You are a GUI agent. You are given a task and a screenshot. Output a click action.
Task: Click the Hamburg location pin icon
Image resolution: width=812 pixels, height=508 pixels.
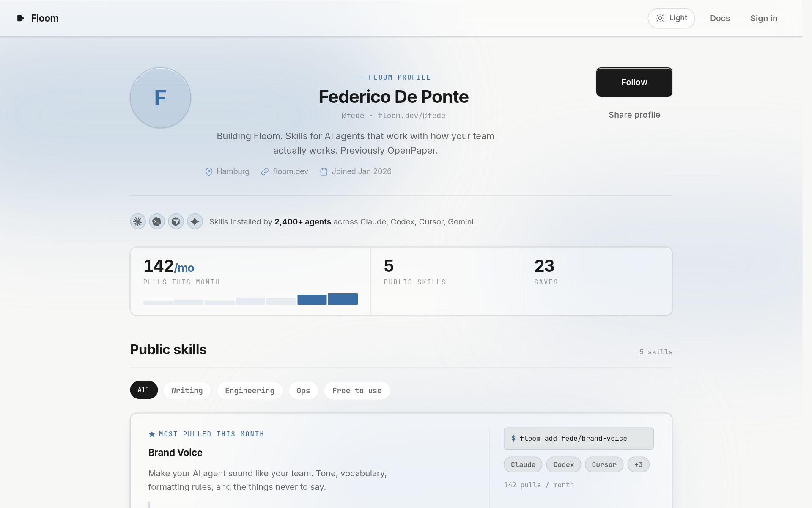209,171
